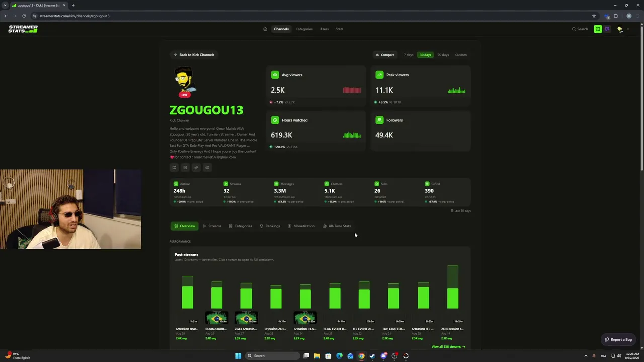Open the Users nav item
This screenshot has height=362, width=644.
pyautogui.click(x=324, y=29)
